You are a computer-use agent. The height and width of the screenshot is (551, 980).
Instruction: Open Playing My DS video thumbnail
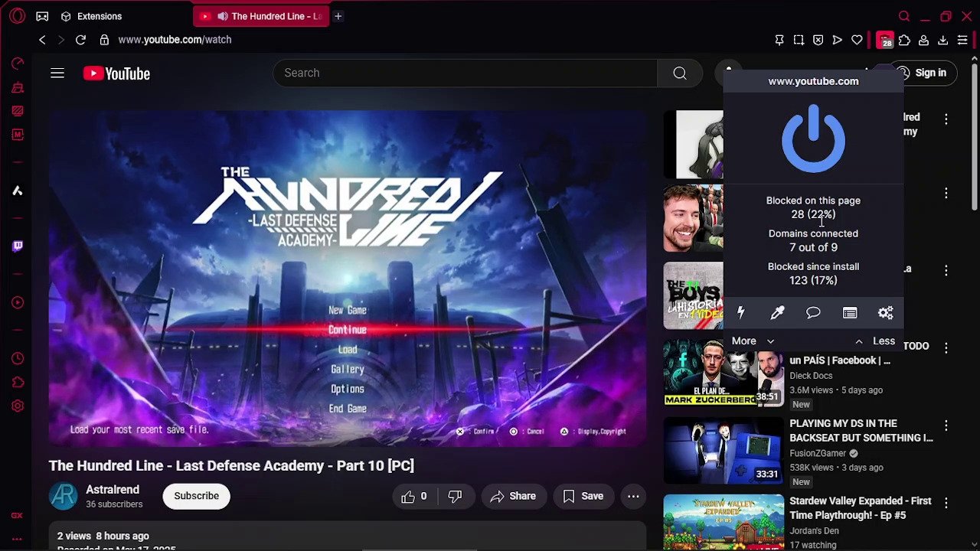click(x=724, y=450)
